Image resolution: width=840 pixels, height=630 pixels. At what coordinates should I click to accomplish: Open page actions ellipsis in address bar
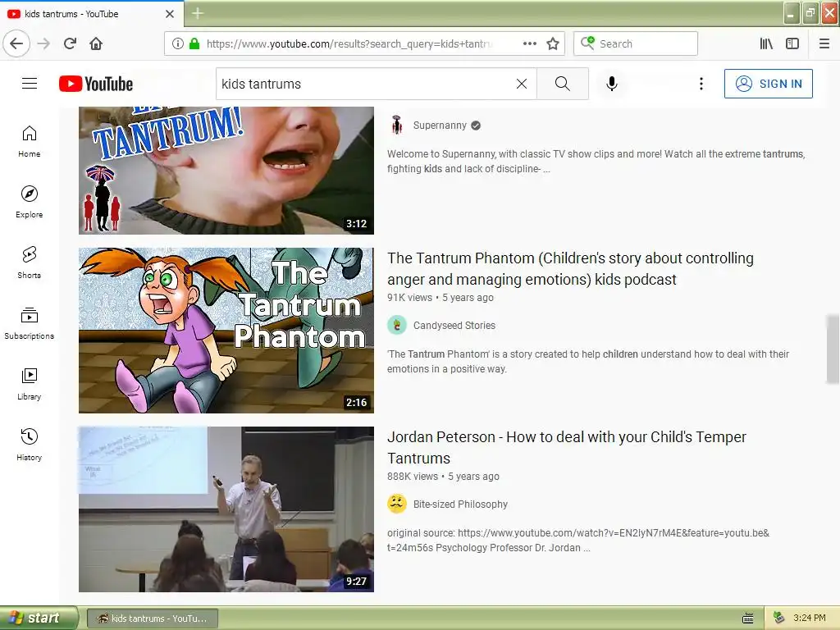click(530, 43)
